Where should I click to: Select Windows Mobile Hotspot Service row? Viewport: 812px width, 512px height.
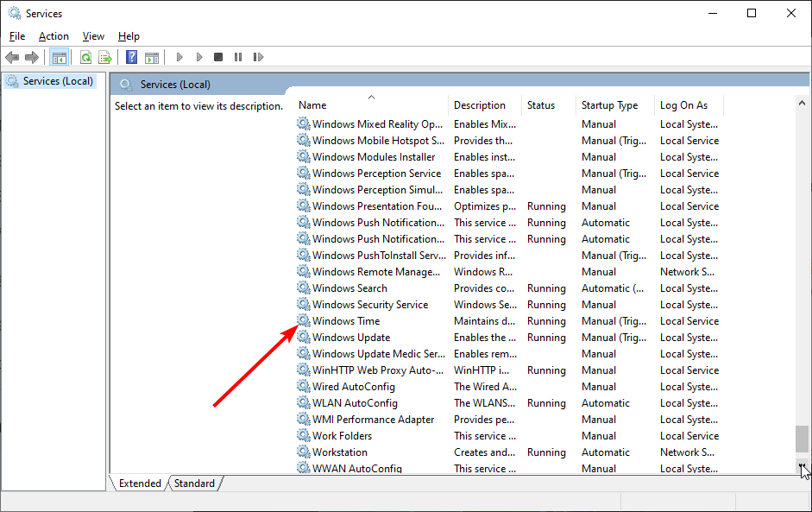click(x=508, y=141)
